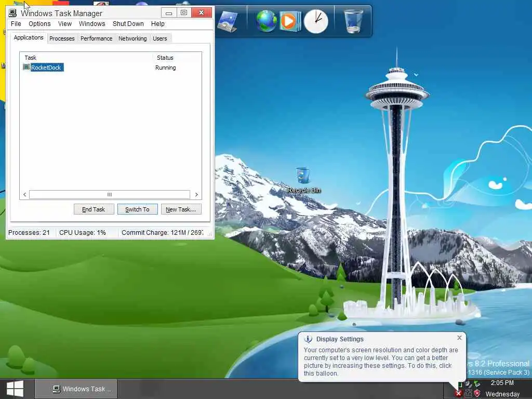Click the Switch To button
Screen dimensions: 532x399
tap(137, 209)
